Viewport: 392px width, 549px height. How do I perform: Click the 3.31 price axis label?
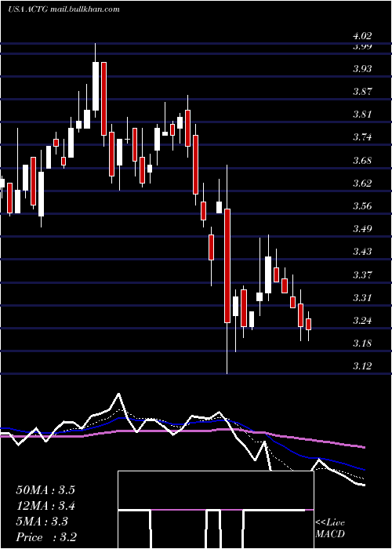tap(362, 298)
